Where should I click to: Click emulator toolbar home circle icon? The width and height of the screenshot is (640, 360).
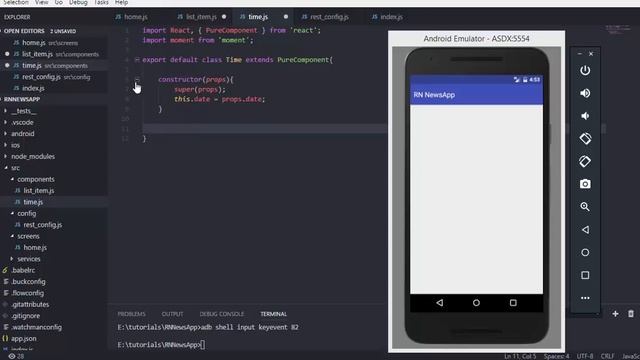click(585, 253)
